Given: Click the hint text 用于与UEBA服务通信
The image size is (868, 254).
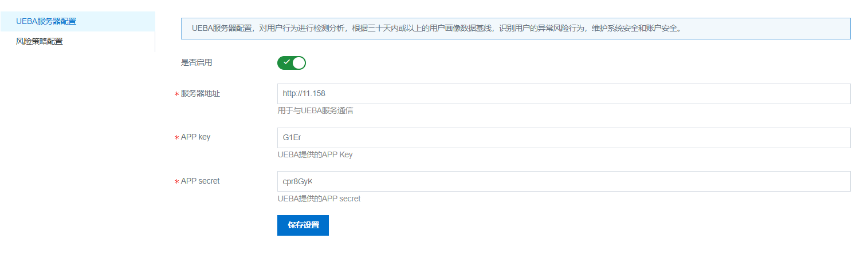Looking at the screenshot, I should (x=315, y=111).
